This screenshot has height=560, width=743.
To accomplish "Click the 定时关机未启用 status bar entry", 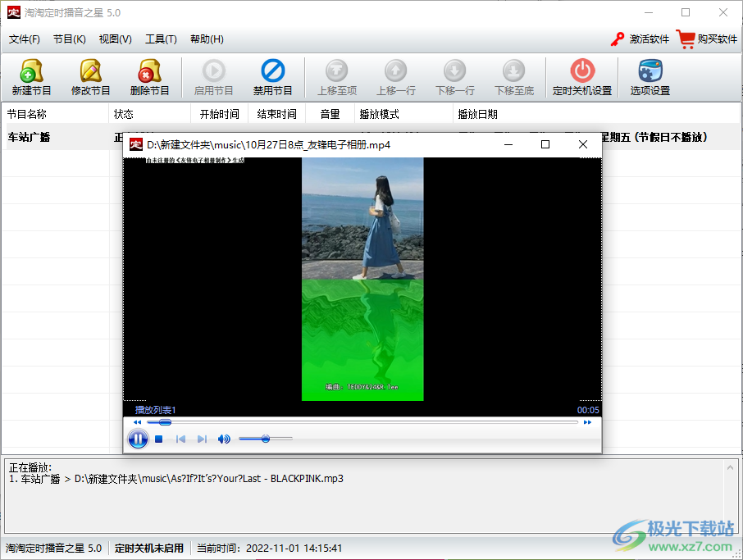I will click(x=148, y=549).
